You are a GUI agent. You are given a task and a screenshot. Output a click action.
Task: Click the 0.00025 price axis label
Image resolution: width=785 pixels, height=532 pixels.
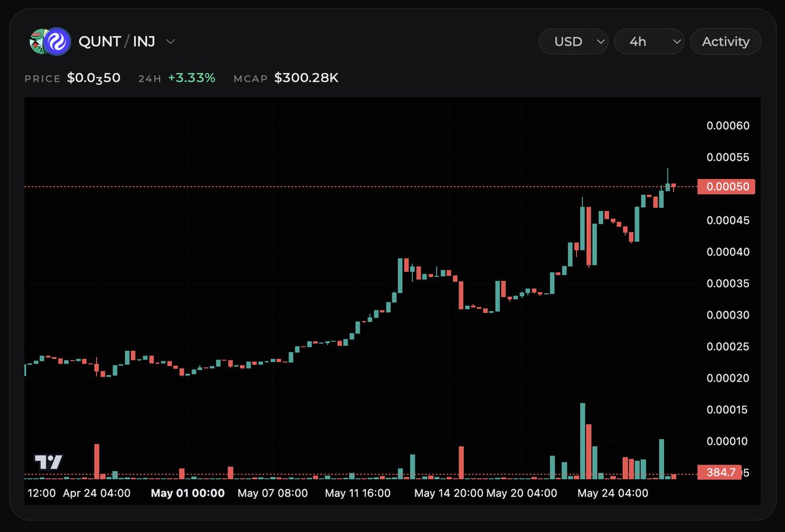point(728,346)
